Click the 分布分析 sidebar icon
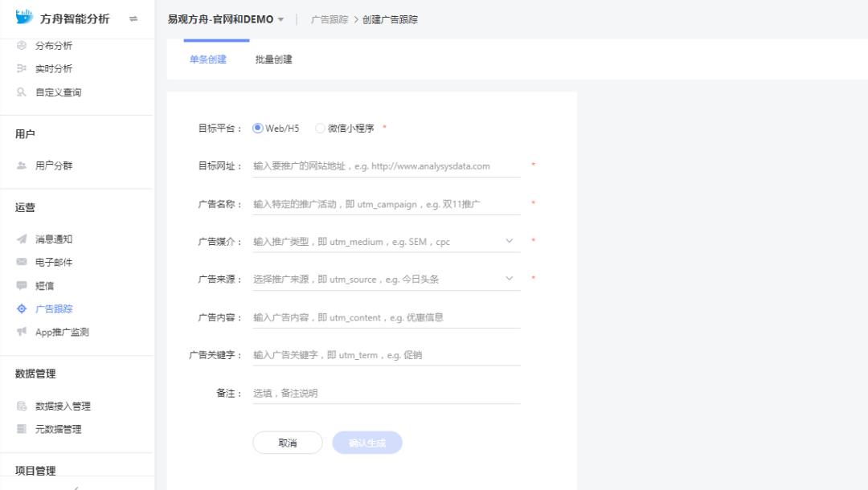868x490 pixels. click(x=22, y=45)
